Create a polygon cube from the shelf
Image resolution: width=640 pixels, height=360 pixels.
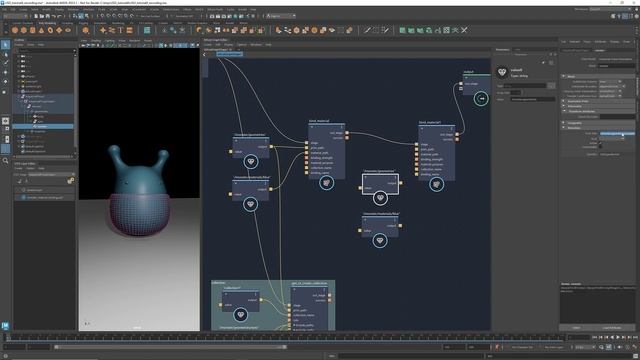[24, 30]
